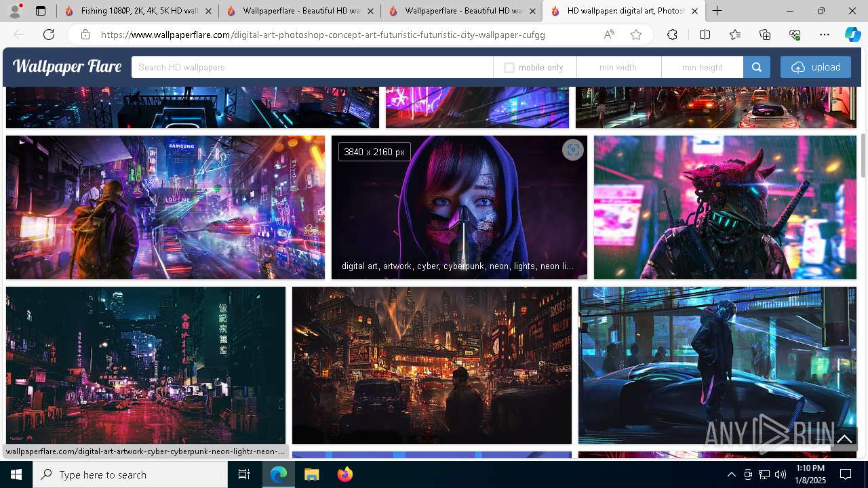The height and width of the screenshot is (488, 868).
Task: Open the Samsung neon city street wallpaper
Action: pos(165,207)
